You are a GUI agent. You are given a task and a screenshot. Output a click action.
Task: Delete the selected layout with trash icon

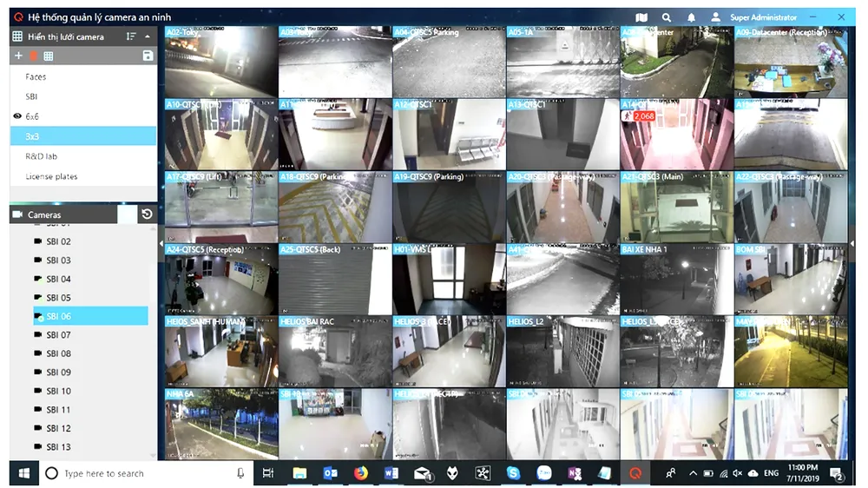pyautogui.click(x=33, y=56)
